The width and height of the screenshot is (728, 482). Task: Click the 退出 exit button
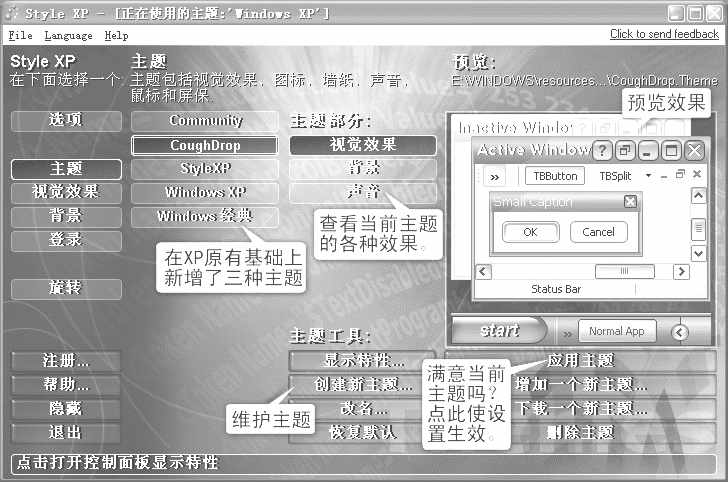pyautogui.click(x=66, y=433)
